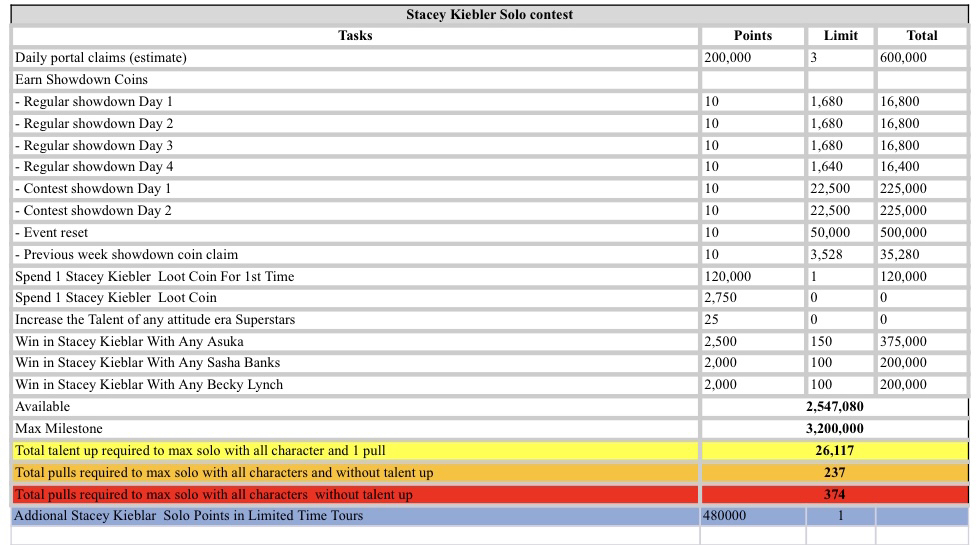The image size is (980, 545).
Task: Select the 375,000 total cell
Action: point(922,341)
